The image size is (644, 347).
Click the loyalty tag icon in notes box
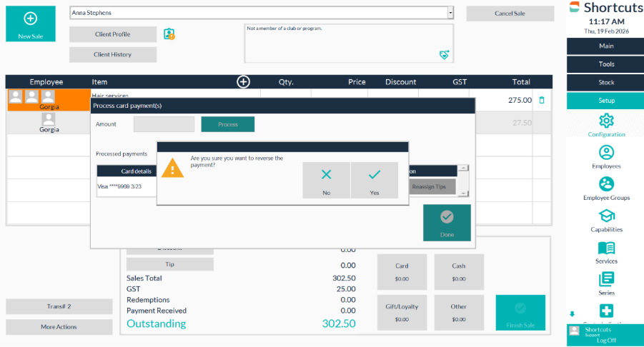tap(444, 54)
